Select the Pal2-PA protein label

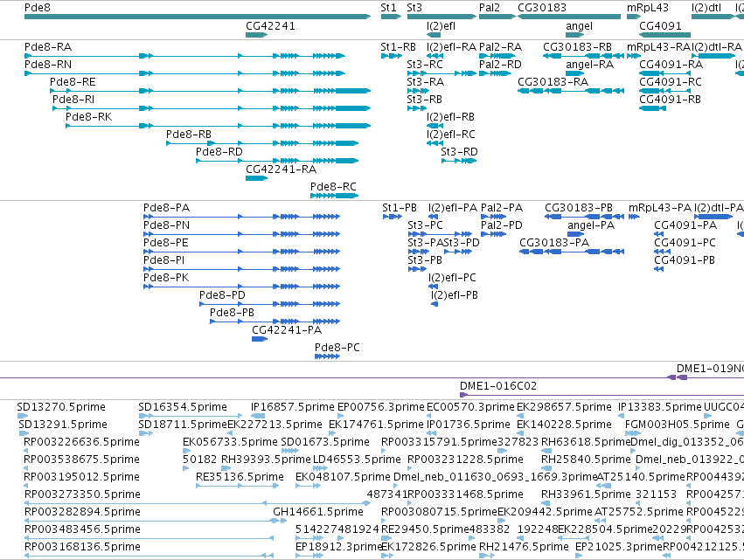tap(502, 208)
